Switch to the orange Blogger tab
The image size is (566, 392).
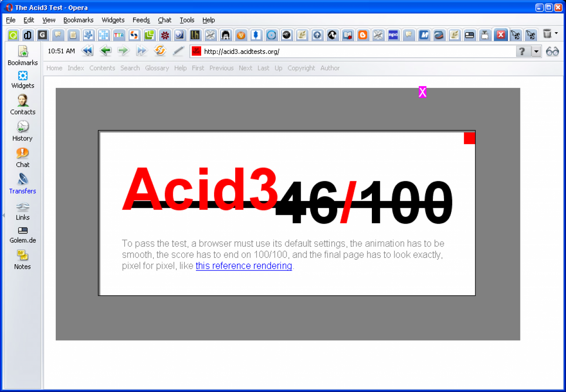click(x=363, y=35)
